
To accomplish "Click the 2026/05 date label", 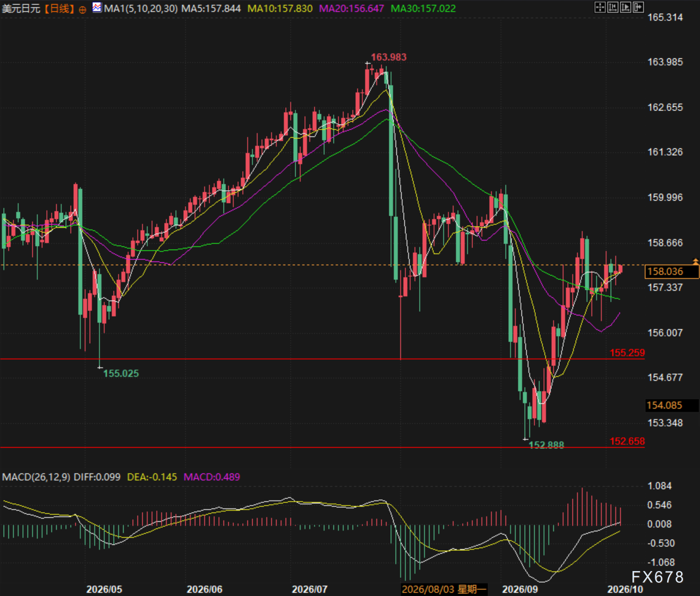I will point(104,589).
